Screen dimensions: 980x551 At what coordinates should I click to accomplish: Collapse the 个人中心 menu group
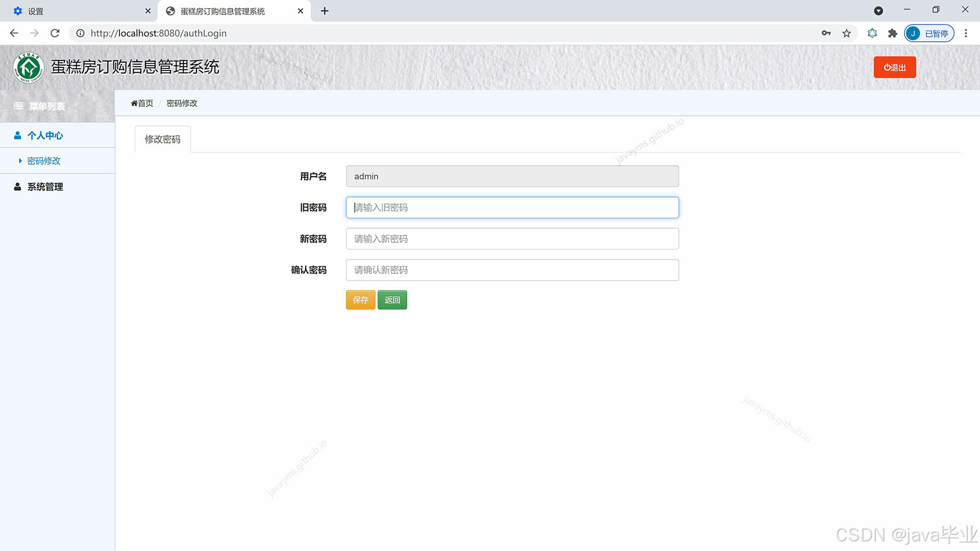point(57,135)
